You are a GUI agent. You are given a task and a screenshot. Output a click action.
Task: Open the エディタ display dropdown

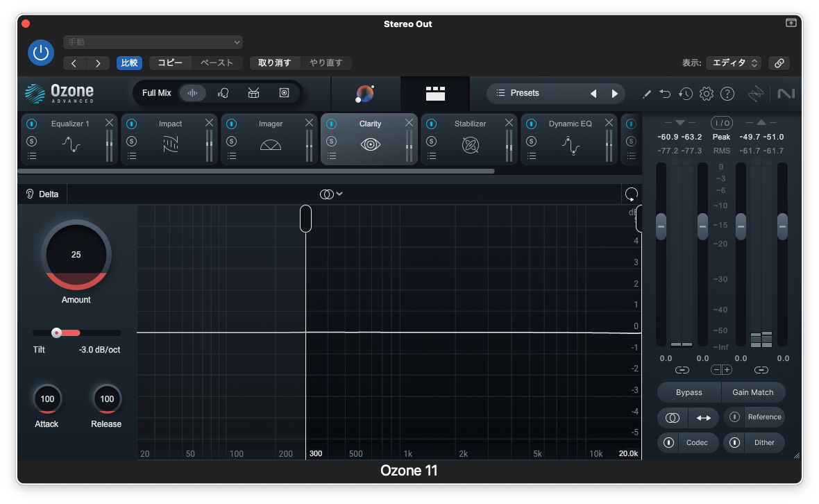tap(734, 62)
